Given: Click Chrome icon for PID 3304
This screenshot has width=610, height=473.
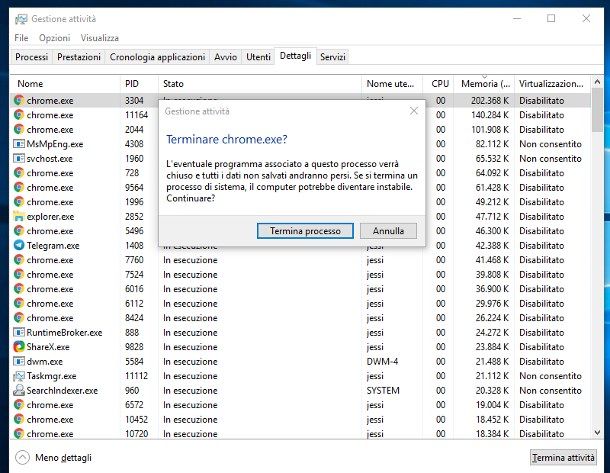Looking at the screenshot, I should [19, 100].
